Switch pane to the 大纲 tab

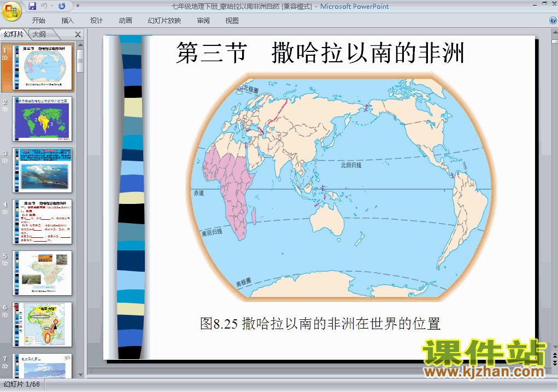39,34
